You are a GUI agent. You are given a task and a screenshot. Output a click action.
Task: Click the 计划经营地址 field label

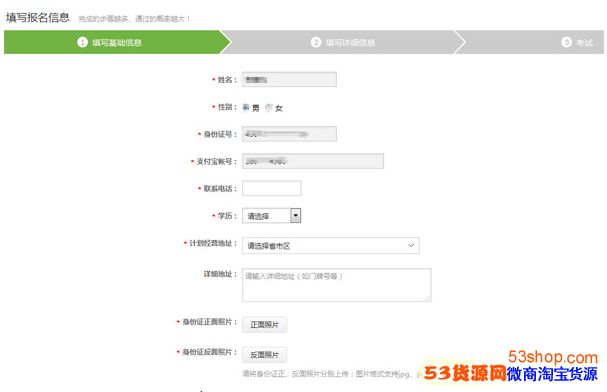pyautogui.click(x=213, y=243)
